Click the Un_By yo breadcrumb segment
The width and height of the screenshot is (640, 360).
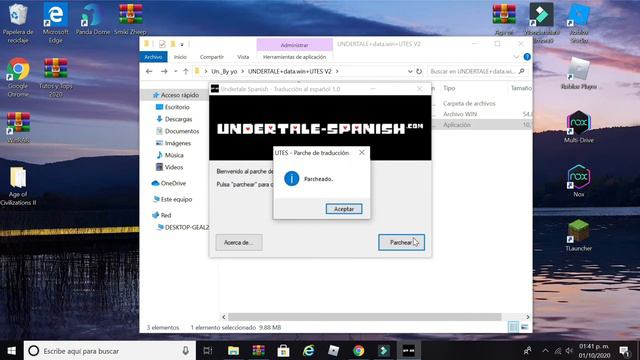pos(224,71)
